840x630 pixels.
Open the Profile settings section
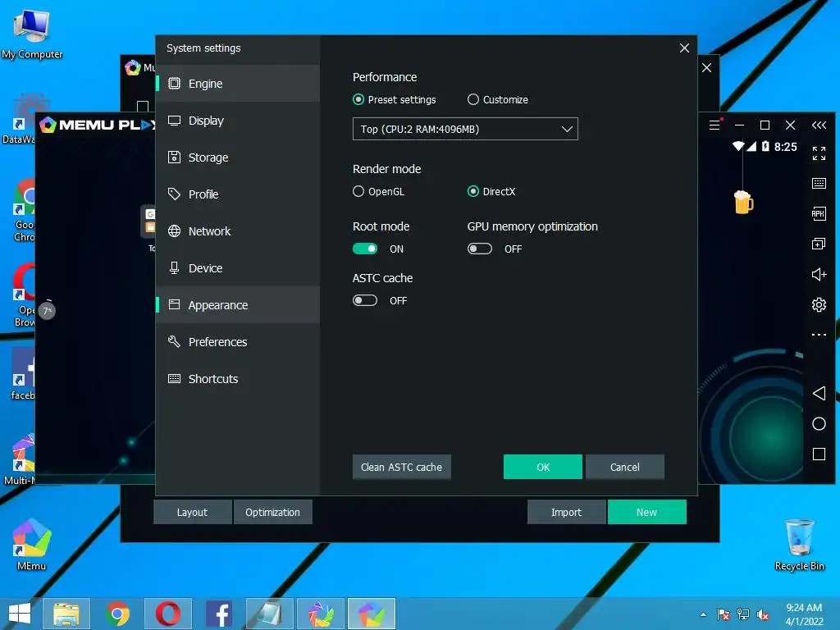tap(238, 194)
